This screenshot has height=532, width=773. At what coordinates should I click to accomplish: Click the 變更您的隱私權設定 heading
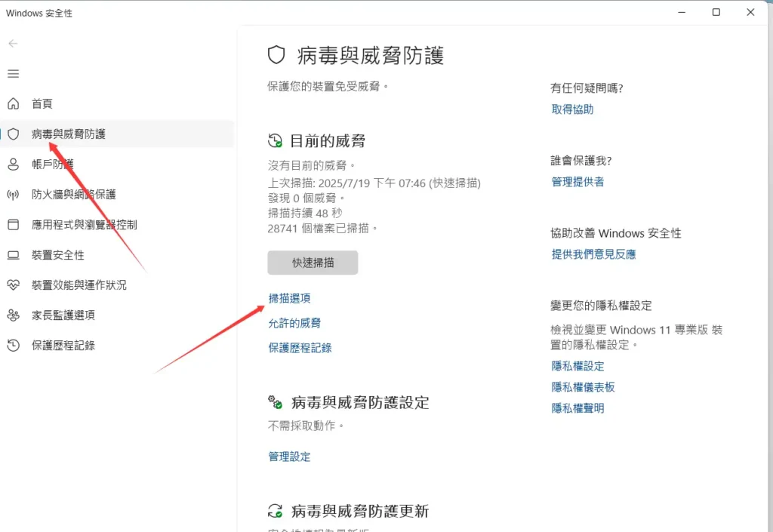[601, 306]
